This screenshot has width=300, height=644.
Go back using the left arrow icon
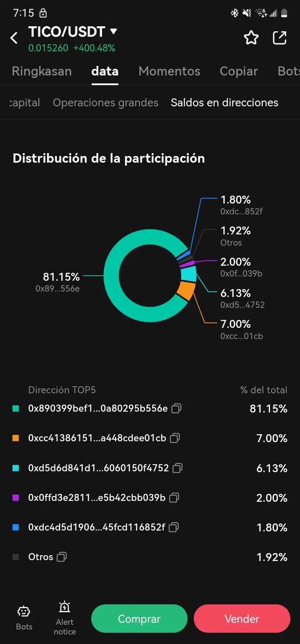click(14, 38)
